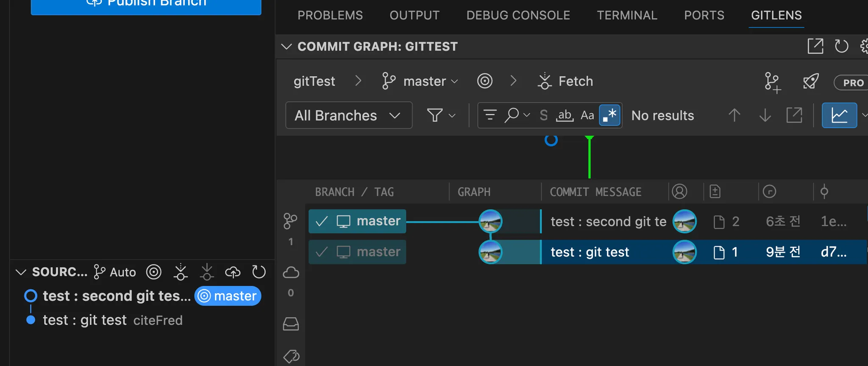
Task: Click the rocket launchpad icon
Action: click(811, 81)
